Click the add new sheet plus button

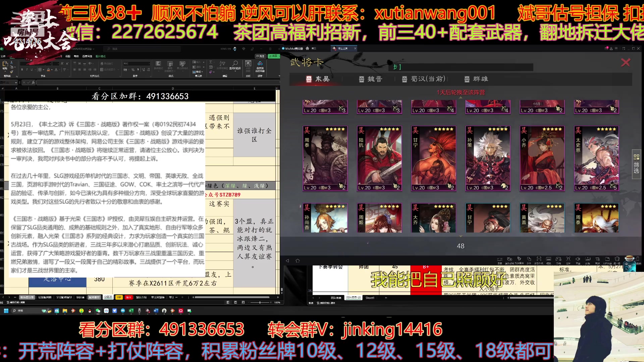pos(182,297)
